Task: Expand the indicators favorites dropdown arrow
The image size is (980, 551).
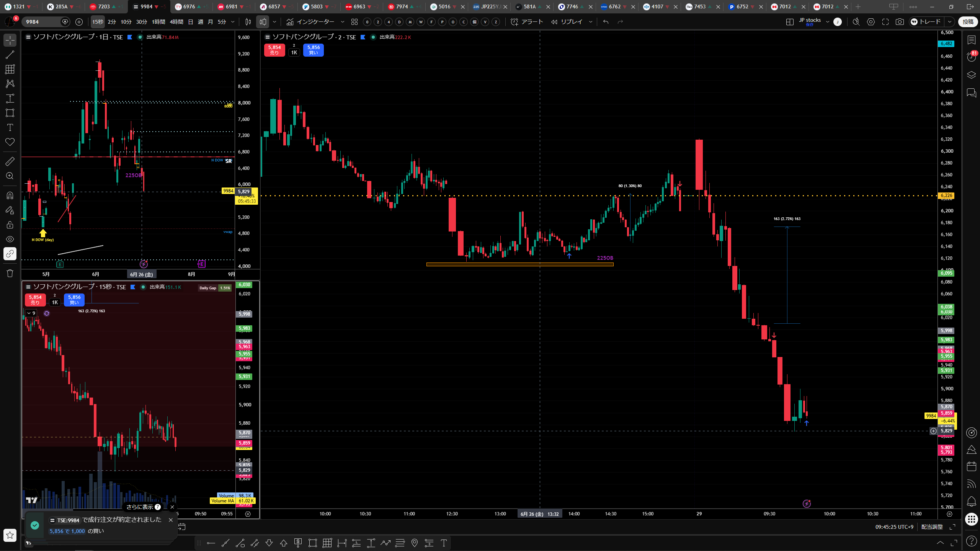Action: coord(342,22)
